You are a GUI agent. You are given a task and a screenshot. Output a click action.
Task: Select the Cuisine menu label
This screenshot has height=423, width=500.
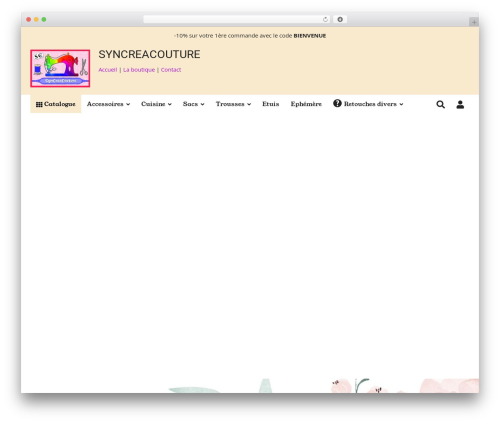[x=153, y=104]
